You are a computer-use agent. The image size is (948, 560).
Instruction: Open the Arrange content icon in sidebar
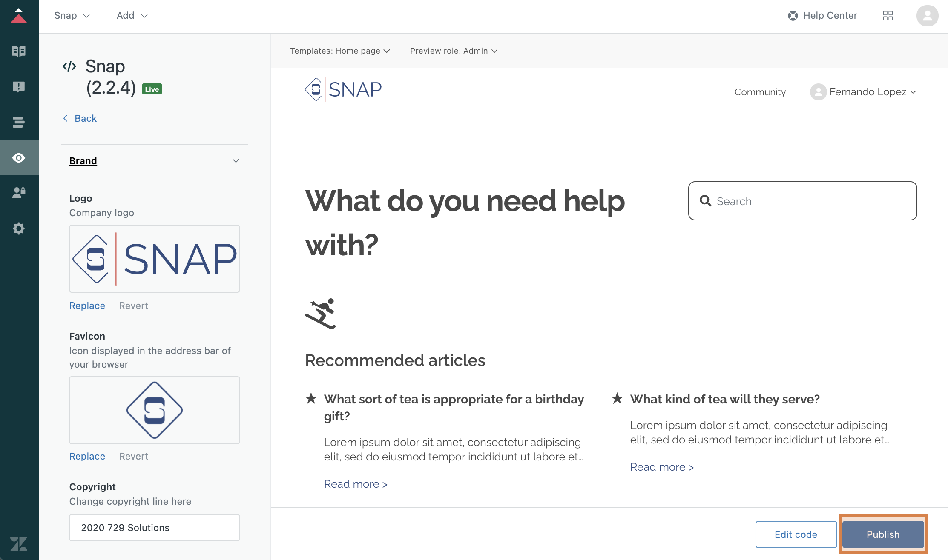19,122
